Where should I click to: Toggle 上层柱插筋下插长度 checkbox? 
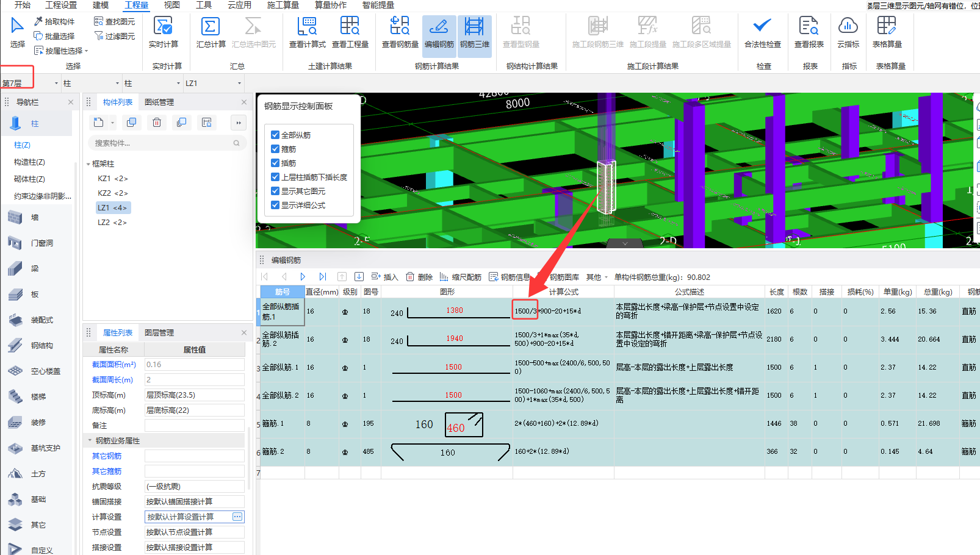pyautogui.click(x=275, y=177)
